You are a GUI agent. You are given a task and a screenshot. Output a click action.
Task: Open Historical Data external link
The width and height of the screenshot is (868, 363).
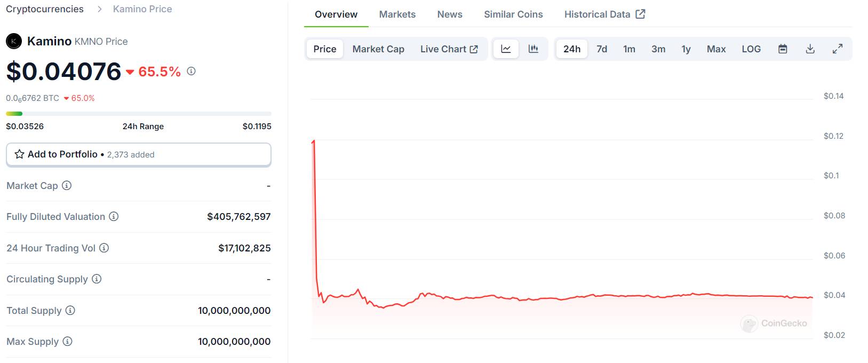(x=604, y=14)
